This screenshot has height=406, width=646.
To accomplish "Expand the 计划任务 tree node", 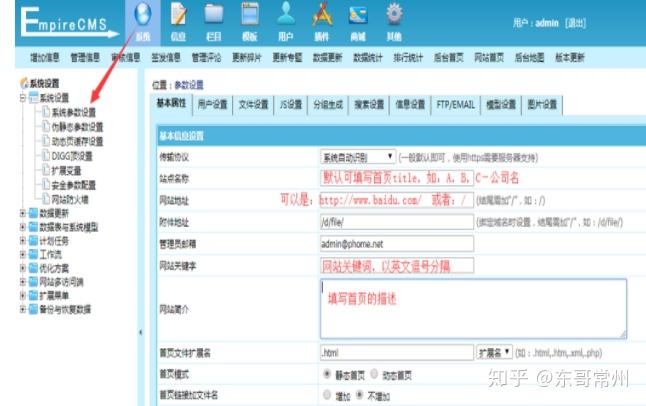I will (23, 241).
